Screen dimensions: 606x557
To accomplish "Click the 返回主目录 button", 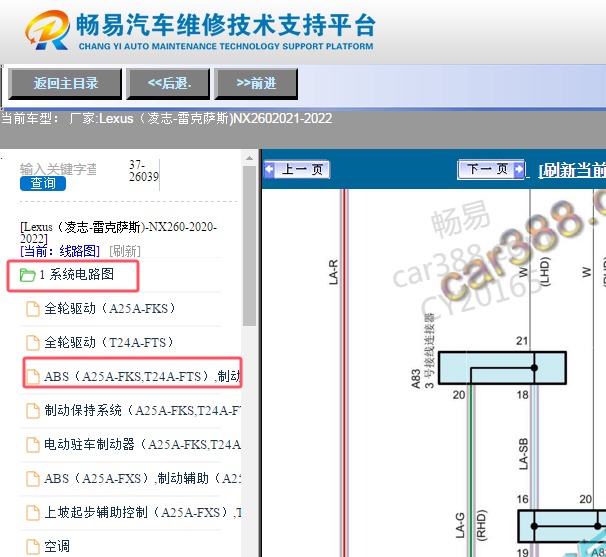I will pyautogui.click(x=65, y=84).
